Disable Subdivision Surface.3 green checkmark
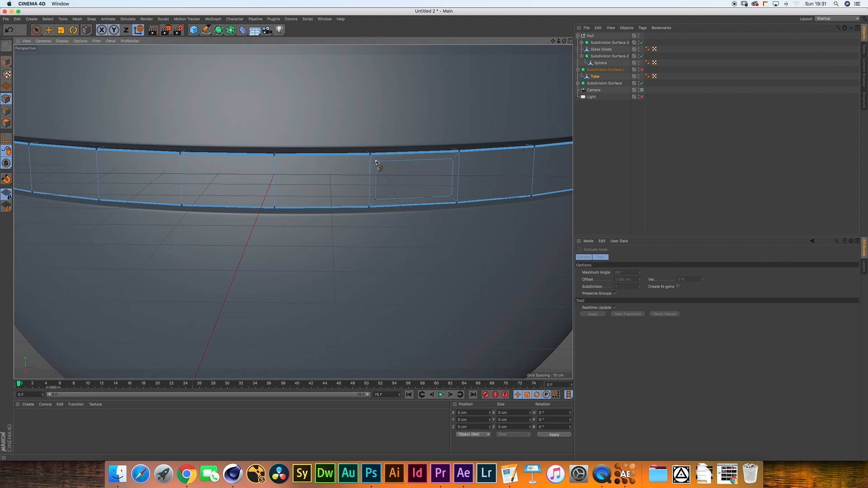 click(x=642, y=42)
